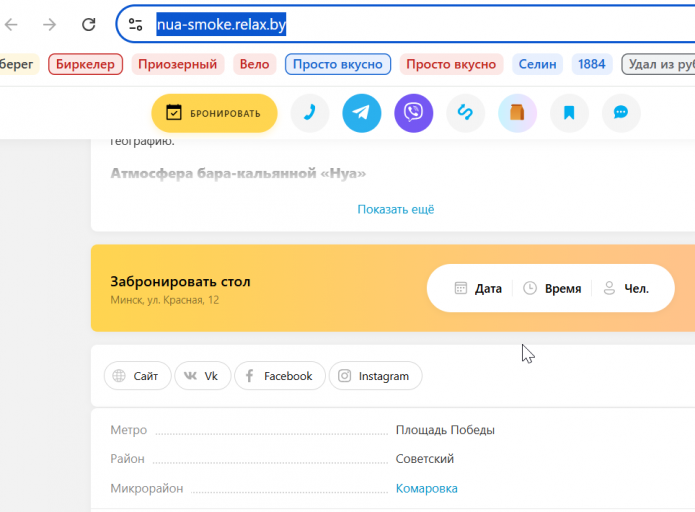Click the blue link chain icon
The width and height of the screenshot is (695, 512).
click(x=465, y=113)
